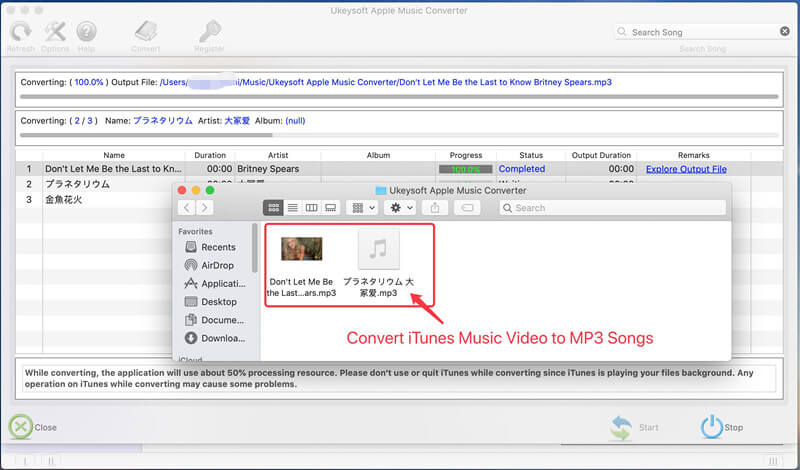Open the Options toolbar icon
This screenshot has width=800, height=470.
point(55,32)
